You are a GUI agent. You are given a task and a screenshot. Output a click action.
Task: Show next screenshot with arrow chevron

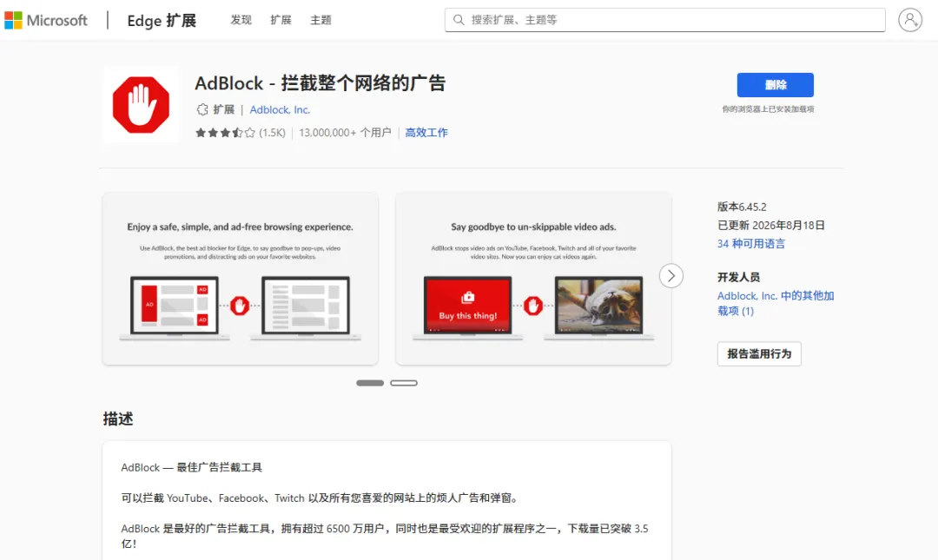tap(671, 276)
